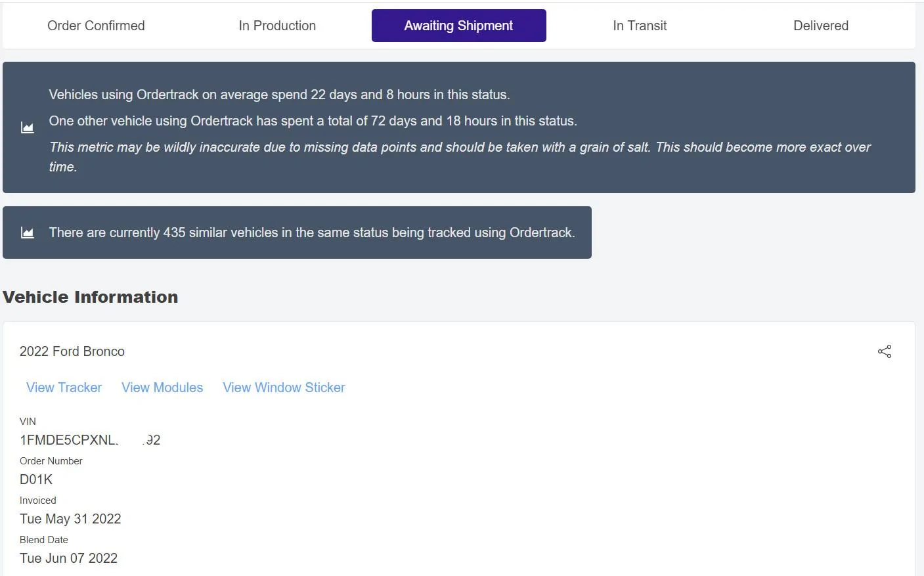Click the invoiced date Tue May 31 2022

coord(70,519)
